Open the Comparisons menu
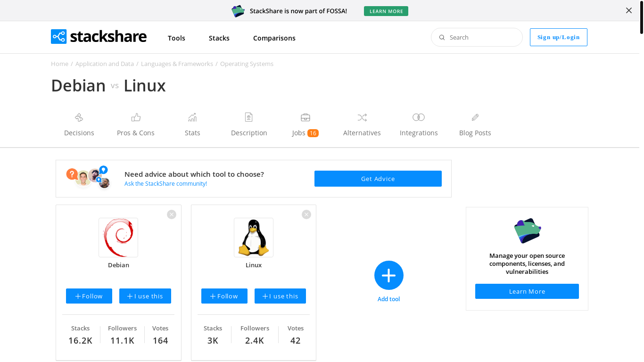Image resolution: width=644 pixels, height=362 pixels. 274,38
